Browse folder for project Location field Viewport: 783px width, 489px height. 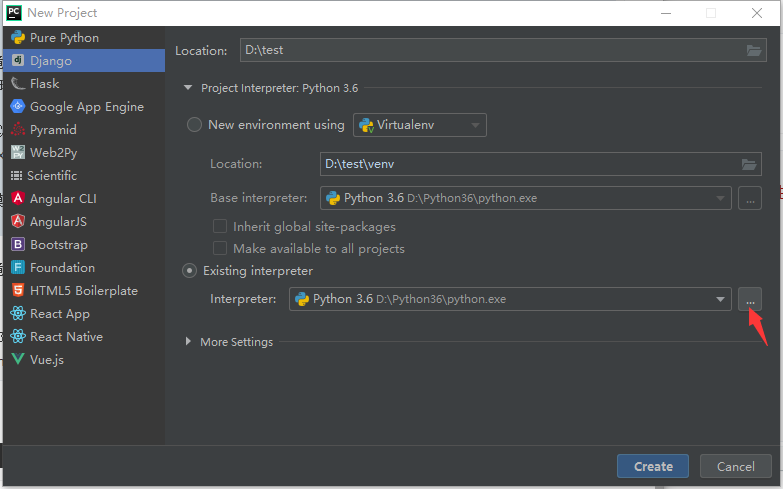pos(754,51)
